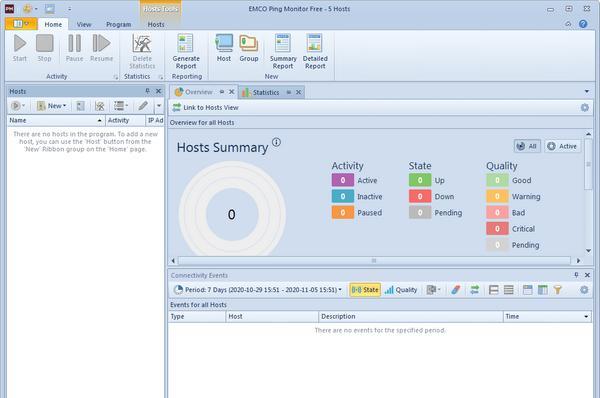The image size is (600, 398).
Task: Click the Overview vertical scrollbar down arrow
Action: click(x=588, y=251)
